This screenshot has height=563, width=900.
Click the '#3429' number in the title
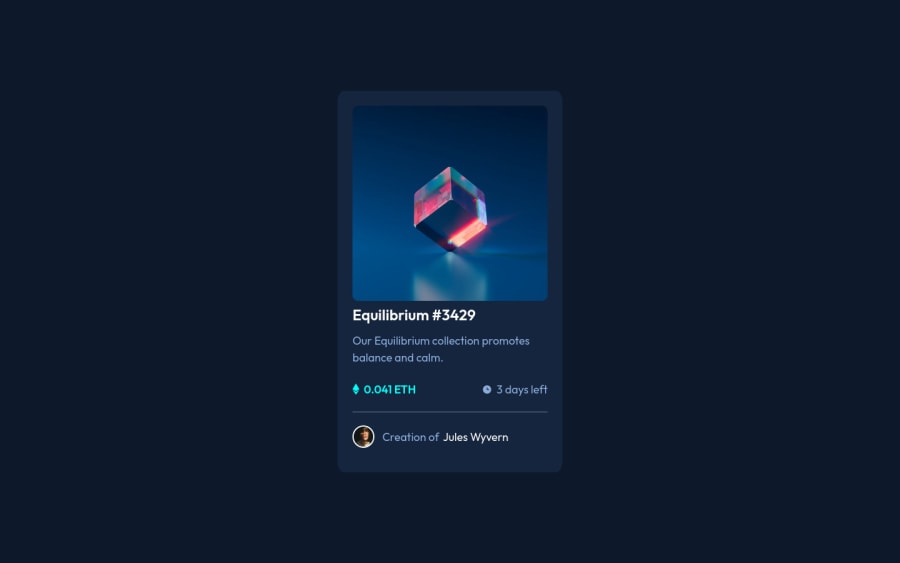[454, 315]
